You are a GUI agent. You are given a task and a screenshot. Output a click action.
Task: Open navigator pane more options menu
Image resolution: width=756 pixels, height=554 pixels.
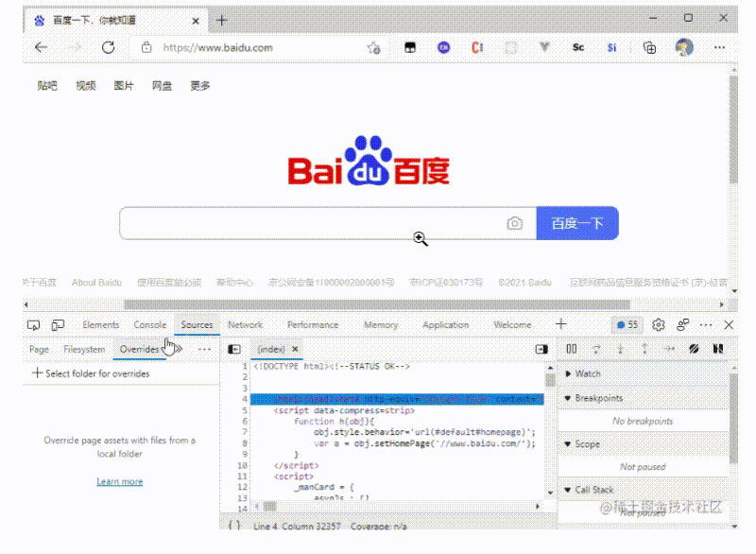pos(204,349)
